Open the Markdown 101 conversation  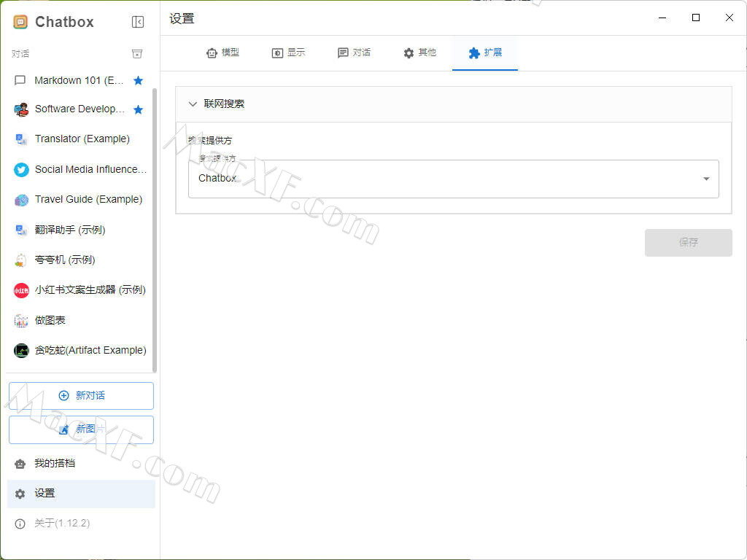[x=79, y=80]
